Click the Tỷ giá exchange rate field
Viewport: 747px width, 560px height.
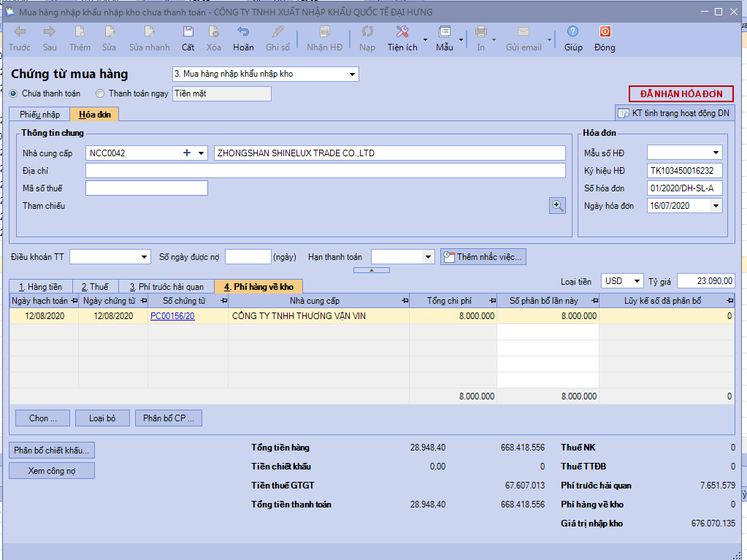(x=706, y=281)
